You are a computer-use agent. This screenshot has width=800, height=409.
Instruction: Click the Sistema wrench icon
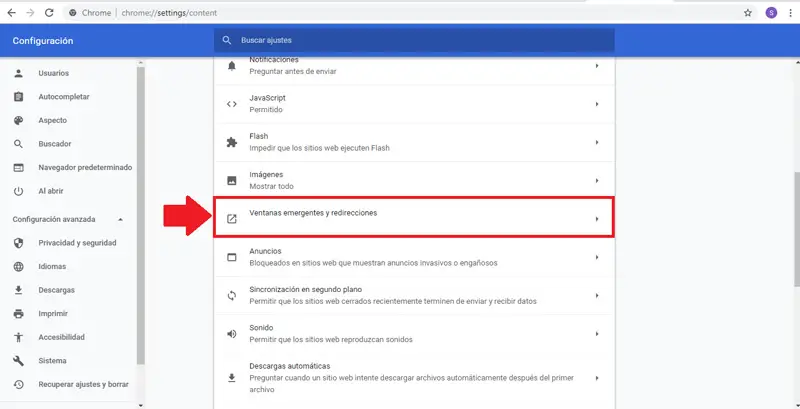(18, 361)
